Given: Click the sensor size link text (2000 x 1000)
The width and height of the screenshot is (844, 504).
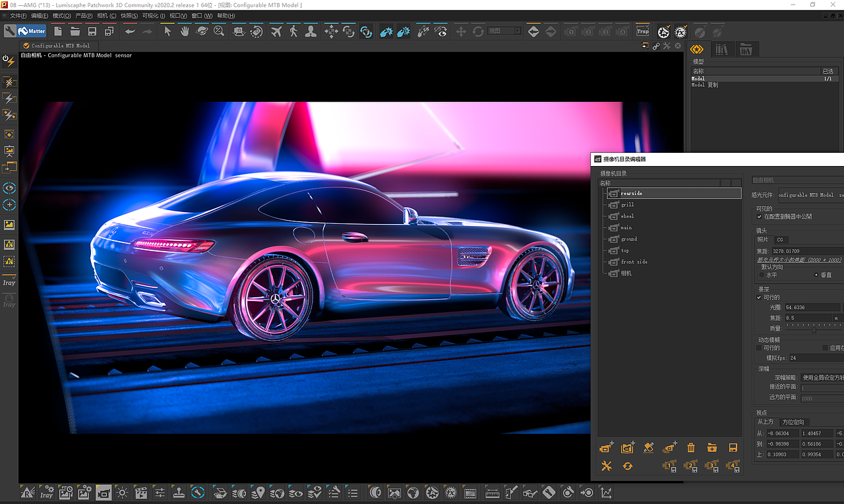Looking at the screenshot, I should 799,260.
